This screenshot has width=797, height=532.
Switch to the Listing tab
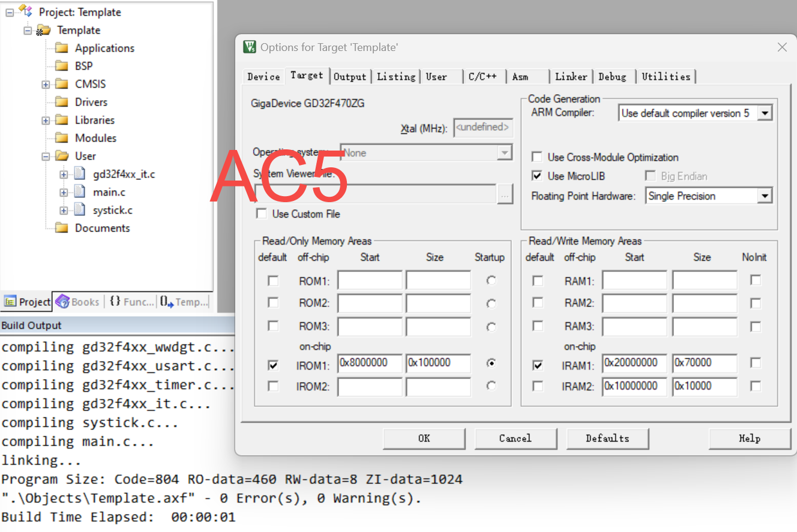pyautogui.click(x=396, y=77)
